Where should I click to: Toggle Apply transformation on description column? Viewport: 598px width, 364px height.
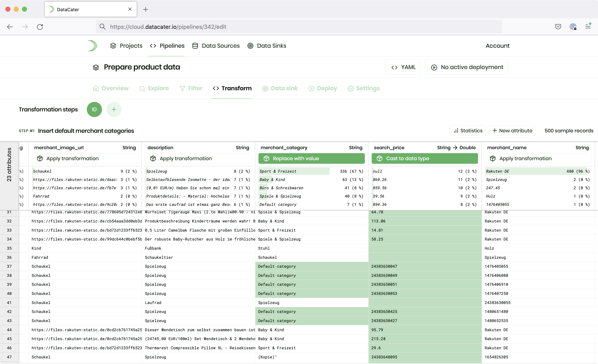click(x=185, y=158)
